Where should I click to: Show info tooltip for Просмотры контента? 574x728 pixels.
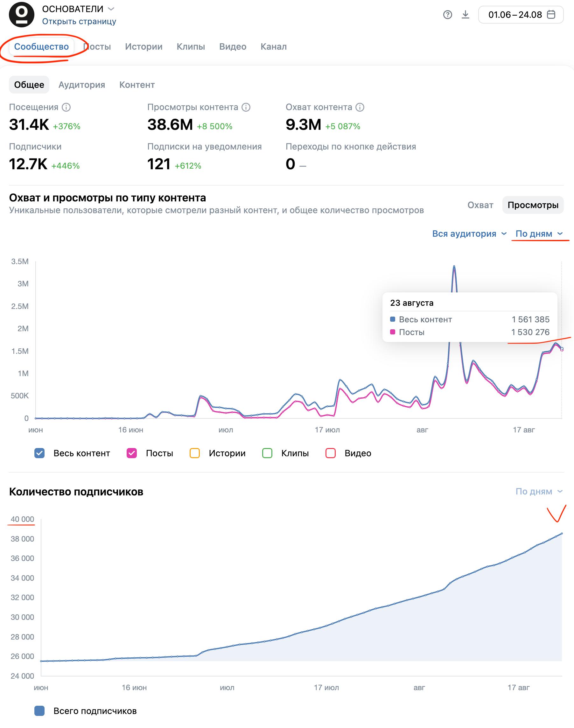pyautogui.click(x=246, y=107)
